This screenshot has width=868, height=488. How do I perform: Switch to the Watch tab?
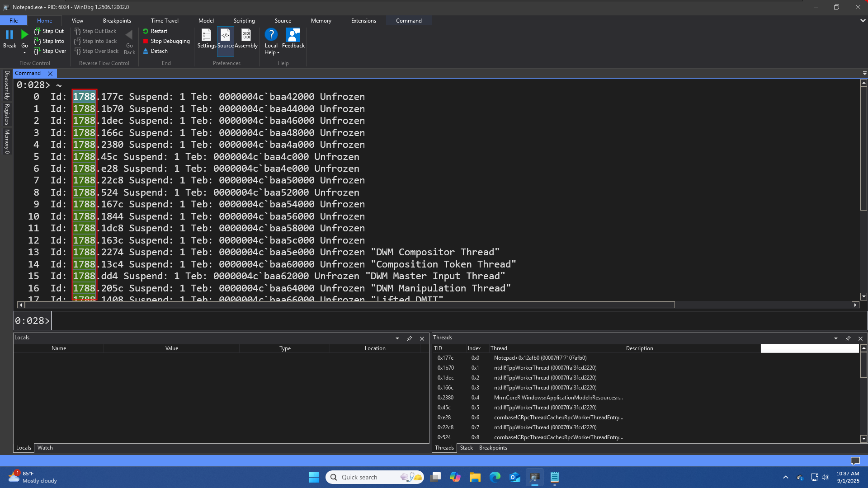click(45, 448)
